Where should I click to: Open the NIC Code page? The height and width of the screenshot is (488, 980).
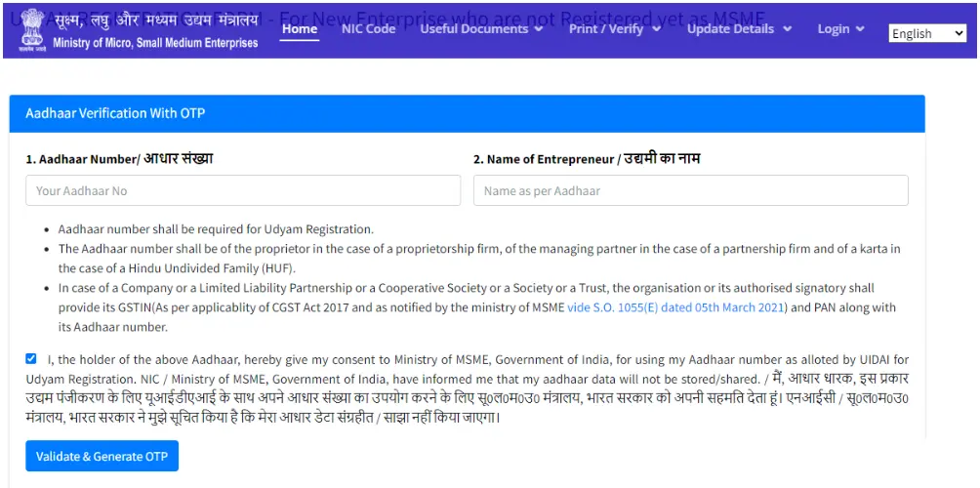click(x=368, y=28)
